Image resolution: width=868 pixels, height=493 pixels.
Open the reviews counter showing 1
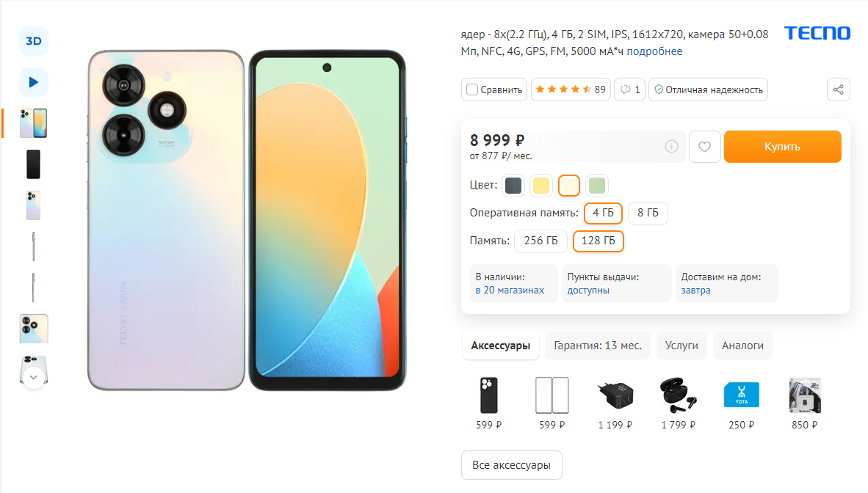(x=629, y=89)
